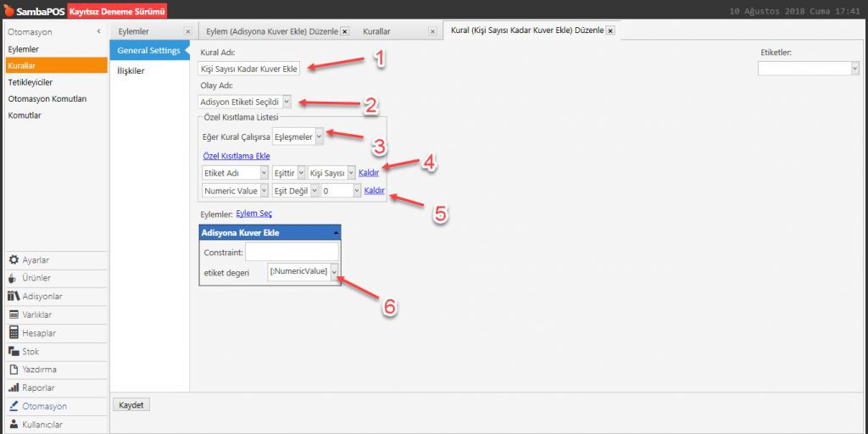Collapse the Adisyona Kuver Ekle panel
This screenshot has height=434, width=868.
pos(334,232)
